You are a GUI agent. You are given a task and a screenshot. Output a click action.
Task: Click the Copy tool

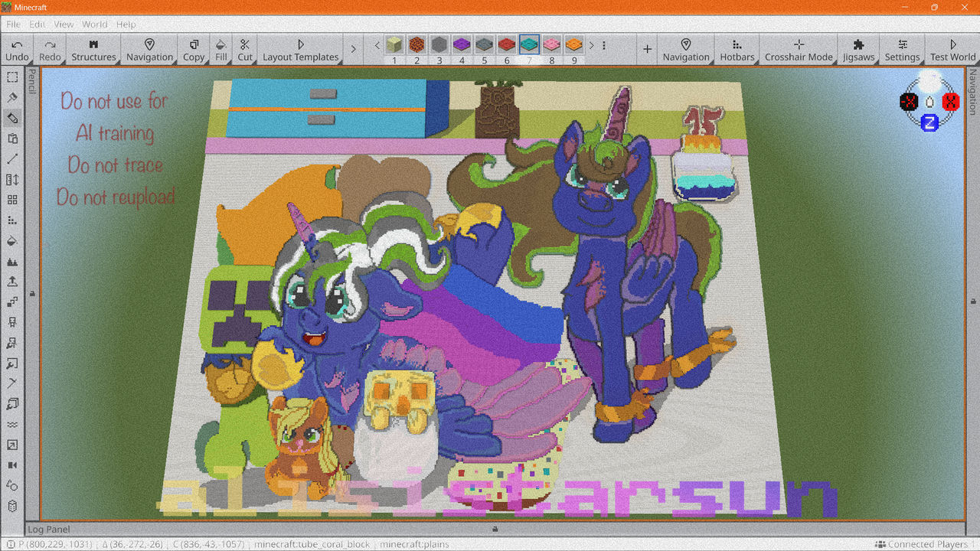(194, 51)
